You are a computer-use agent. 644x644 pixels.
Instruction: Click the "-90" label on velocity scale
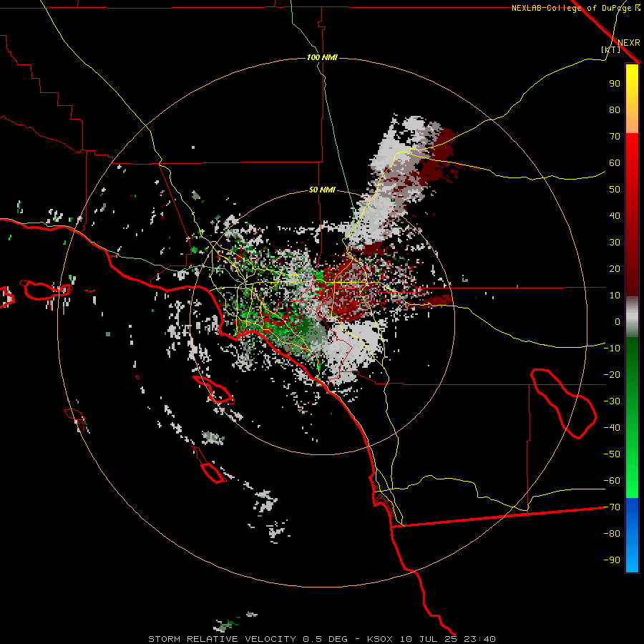(612, 560)
